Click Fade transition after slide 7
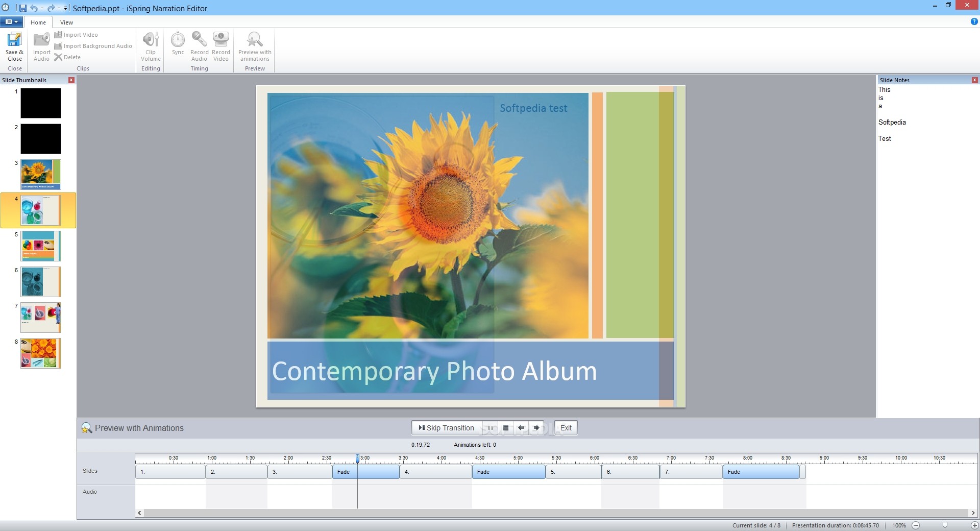Image resolution: width=980 pixels, height=531 pixels. click(x=761, y=472)
